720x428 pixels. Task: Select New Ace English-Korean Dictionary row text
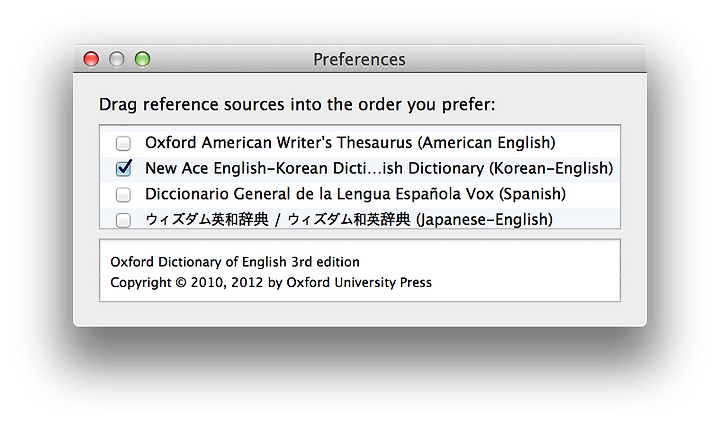click(x=379, y=169)
